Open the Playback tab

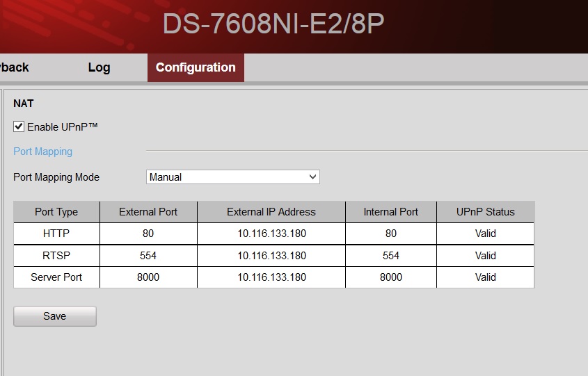[14, 67]
